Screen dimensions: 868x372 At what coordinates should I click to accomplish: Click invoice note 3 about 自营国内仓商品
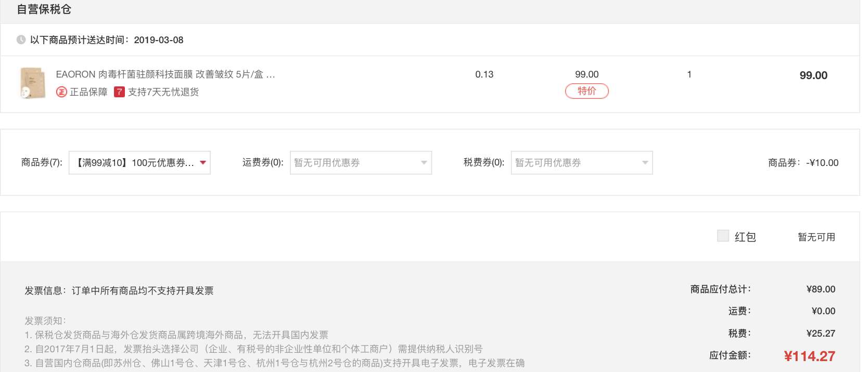(x=274, y=363)
